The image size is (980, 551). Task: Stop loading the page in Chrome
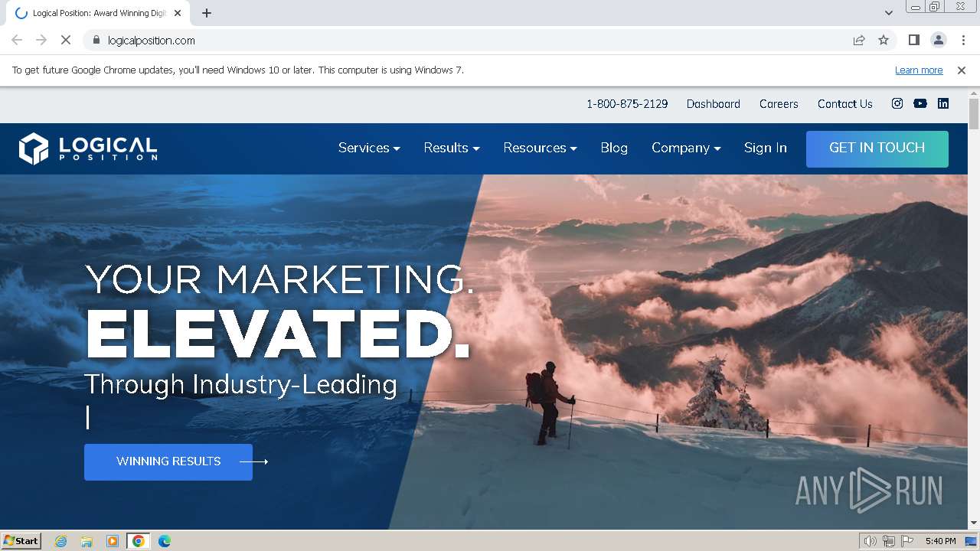[66, 40]
